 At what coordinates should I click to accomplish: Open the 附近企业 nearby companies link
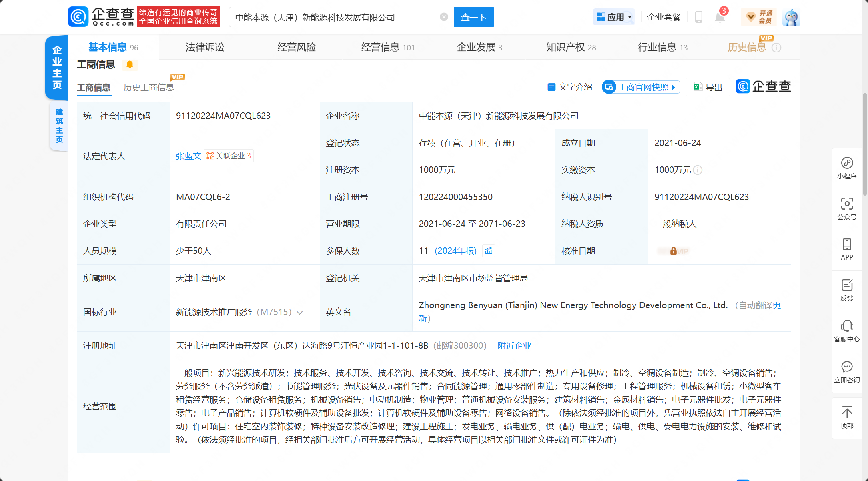(514, 345)
